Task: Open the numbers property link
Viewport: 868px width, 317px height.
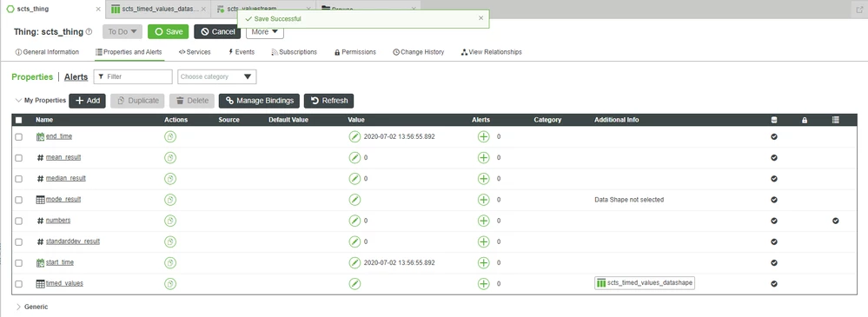Action: point(58,221)
